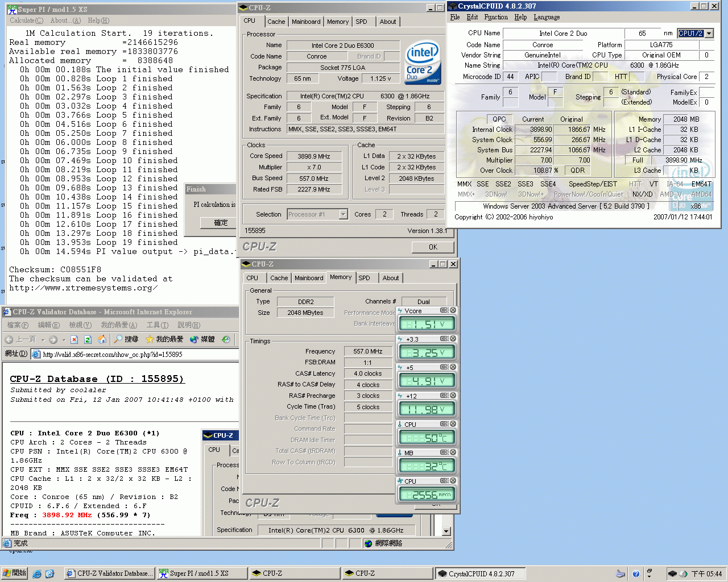The width and height of the screenshot is (728, 582).
Task: Click the taskbar clock 下午 05:44
Action: coord(706,574)
